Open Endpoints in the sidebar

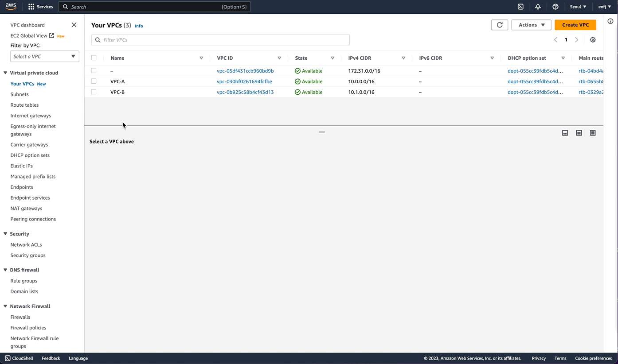tap(22, 187)
